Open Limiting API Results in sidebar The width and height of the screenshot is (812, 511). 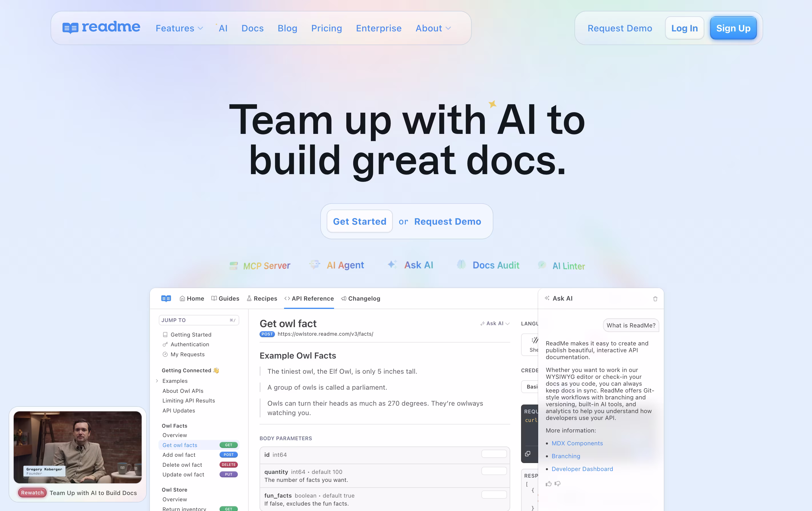coord(188,401)
